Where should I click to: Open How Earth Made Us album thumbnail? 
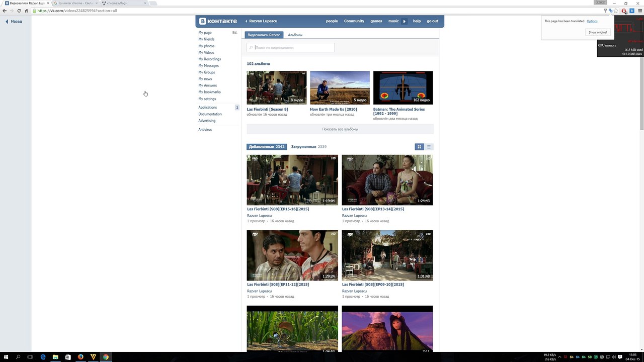click(x=340, y=87)
